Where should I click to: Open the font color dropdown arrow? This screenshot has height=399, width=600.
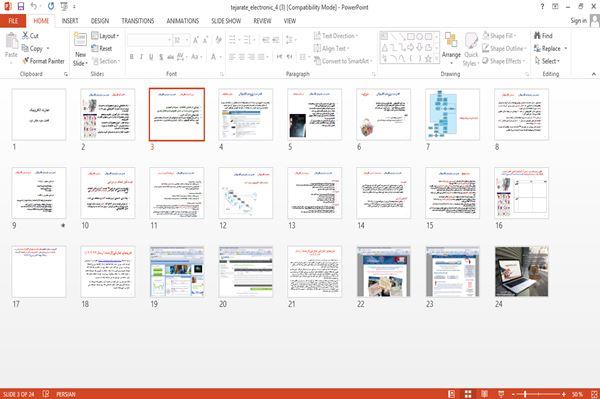tap(221, 57)
